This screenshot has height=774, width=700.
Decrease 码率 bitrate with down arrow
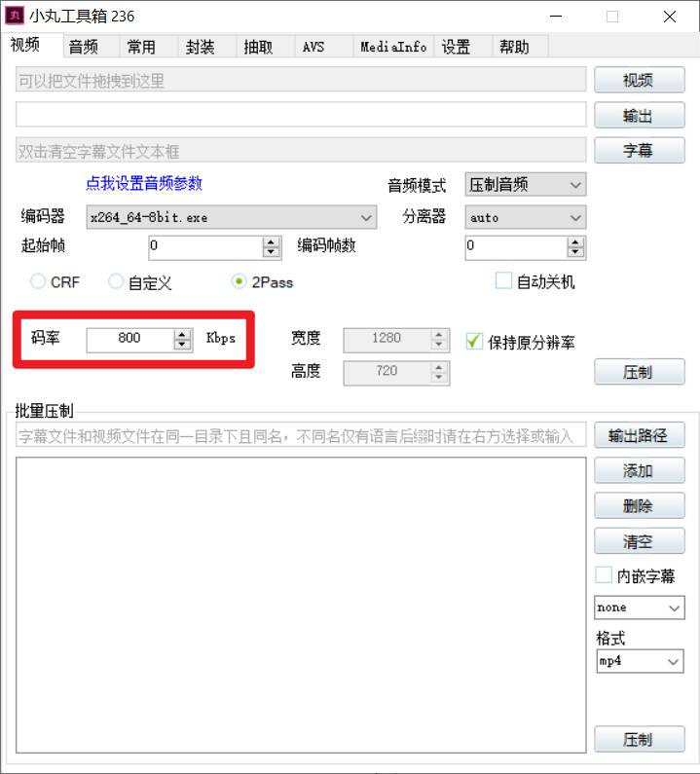(x=182, y=344)
